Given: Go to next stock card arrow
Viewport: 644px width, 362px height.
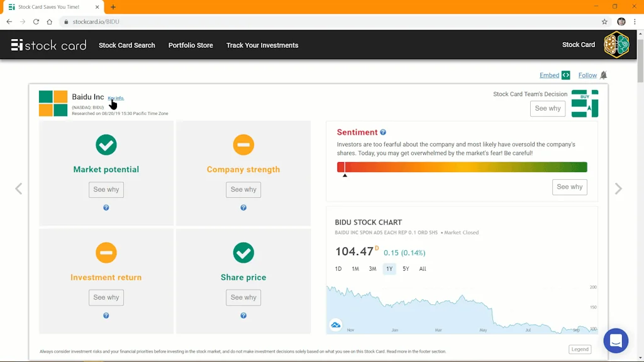Looking at the screenshot, I should click(x=618, y=189).
